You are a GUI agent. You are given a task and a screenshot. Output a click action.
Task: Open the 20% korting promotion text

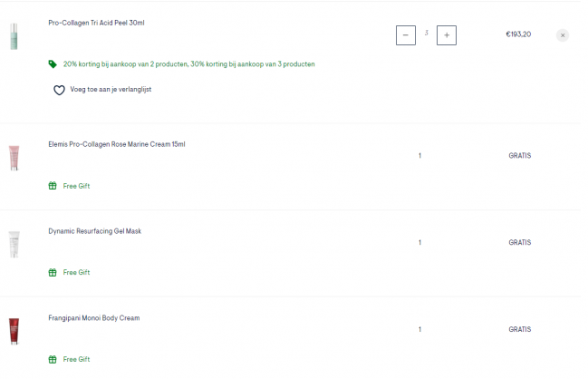tap(189, 64)
